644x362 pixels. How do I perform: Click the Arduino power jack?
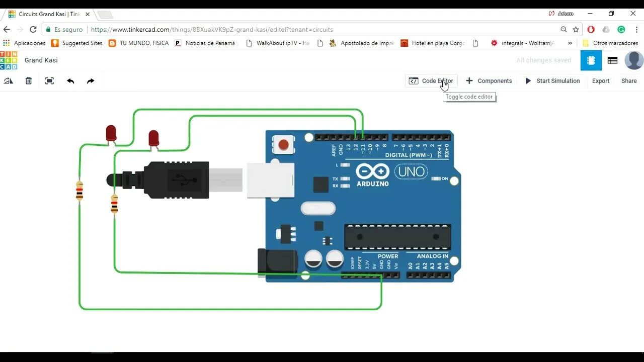277,264
